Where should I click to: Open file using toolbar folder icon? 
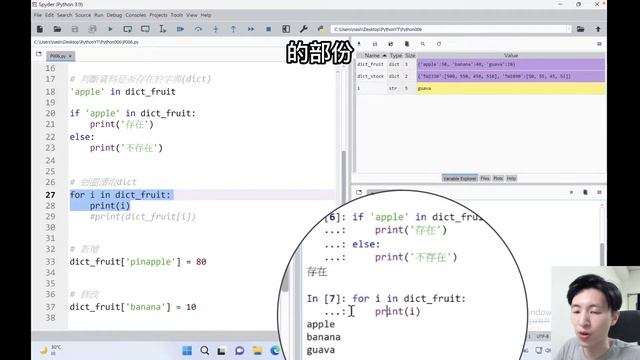(x=57, y=29)
